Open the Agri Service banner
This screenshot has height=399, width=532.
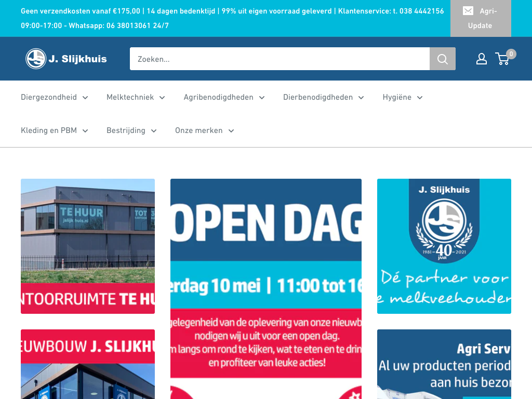(x=444, y=364)
